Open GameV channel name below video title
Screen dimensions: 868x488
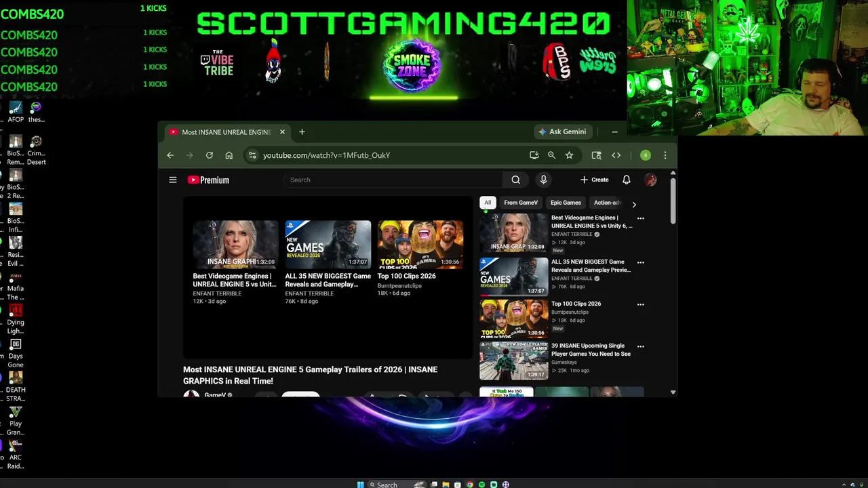pos(215,394)
